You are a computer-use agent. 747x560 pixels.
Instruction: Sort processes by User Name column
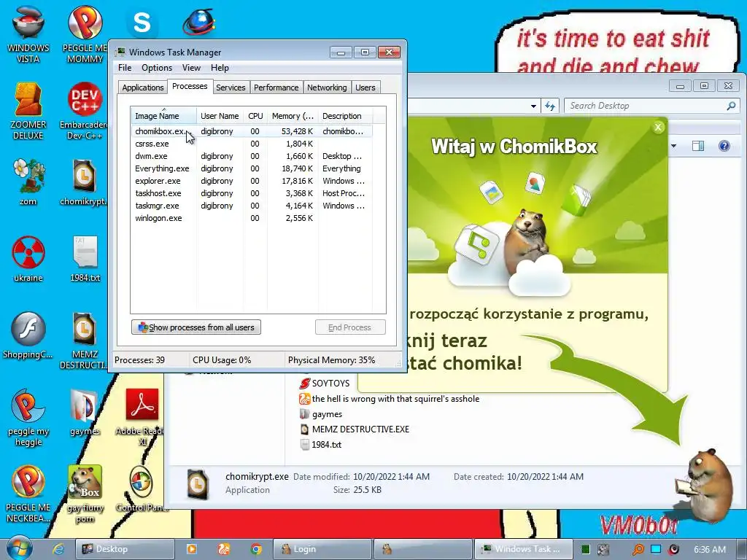tap(219, 116)
